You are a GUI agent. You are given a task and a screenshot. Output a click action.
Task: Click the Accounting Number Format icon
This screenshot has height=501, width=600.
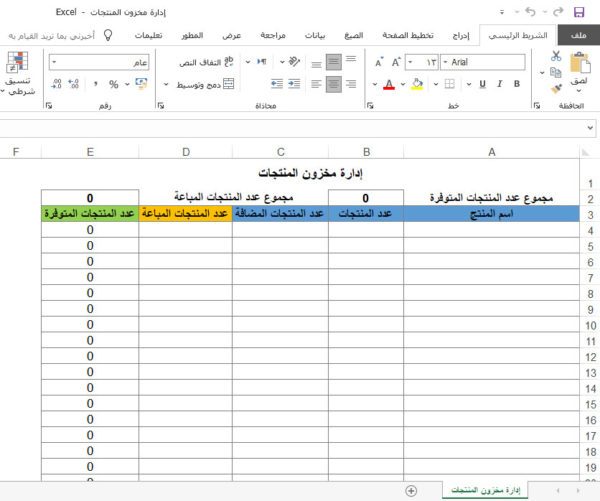coord(142,83)
